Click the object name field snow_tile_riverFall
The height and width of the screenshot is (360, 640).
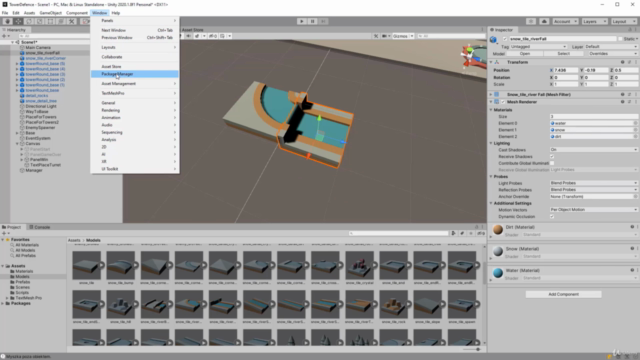pos(562,39)
